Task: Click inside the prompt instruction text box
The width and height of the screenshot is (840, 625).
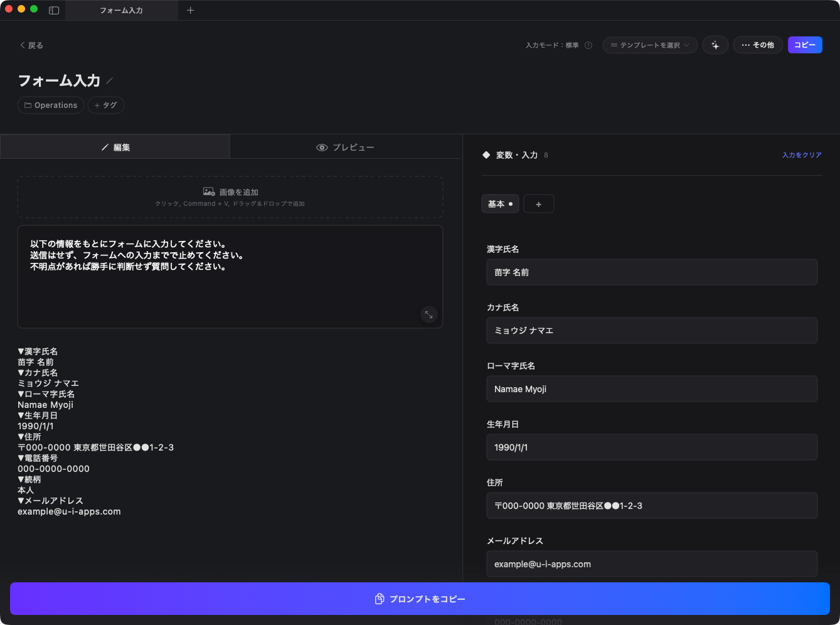Action: pos(230,277)
